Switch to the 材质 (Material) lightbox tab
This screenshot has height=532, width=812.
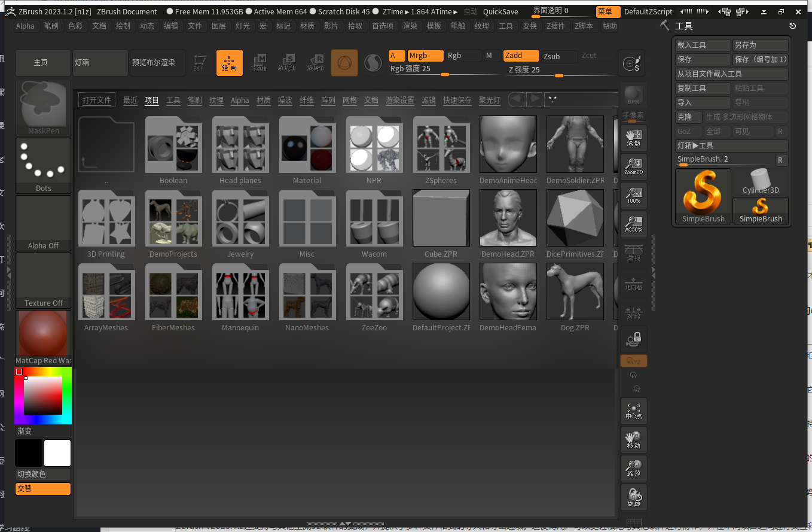(263, 100)
